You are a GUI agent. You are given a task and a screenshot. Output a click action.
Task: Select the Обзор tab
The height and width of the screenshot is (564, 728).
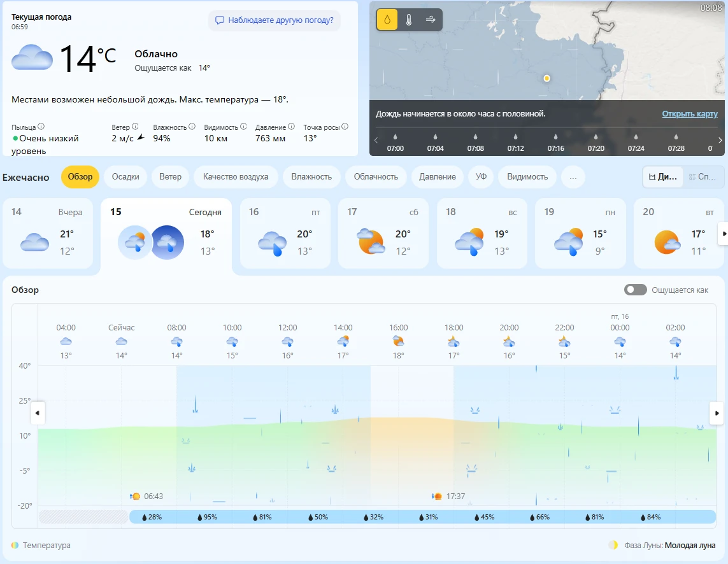pos(80,177)
